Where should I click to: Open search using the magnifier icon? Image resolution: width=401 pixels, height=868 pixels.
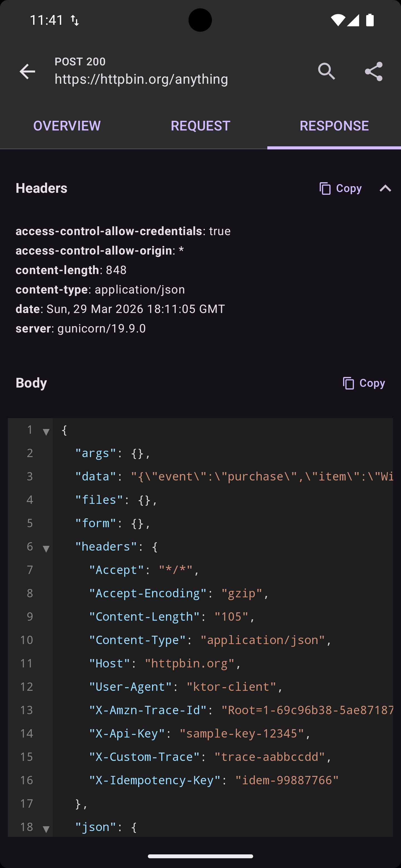click(x=326, y=71)
